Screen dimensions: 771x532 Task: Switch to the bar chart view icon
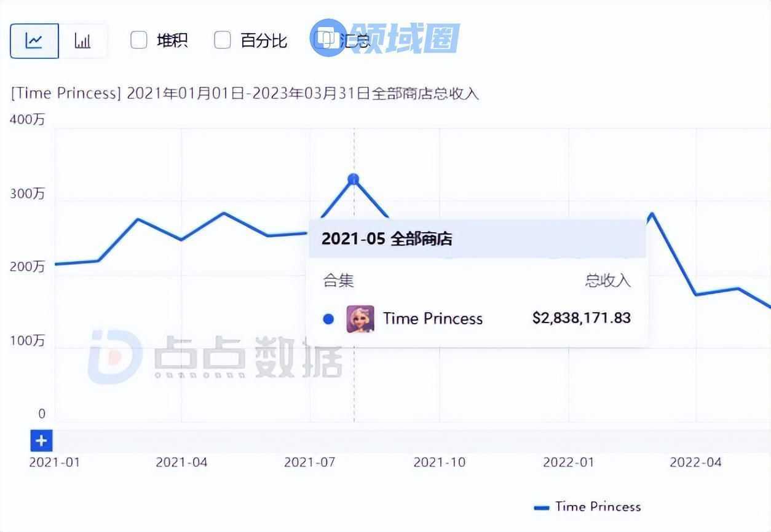click(82, 41)
